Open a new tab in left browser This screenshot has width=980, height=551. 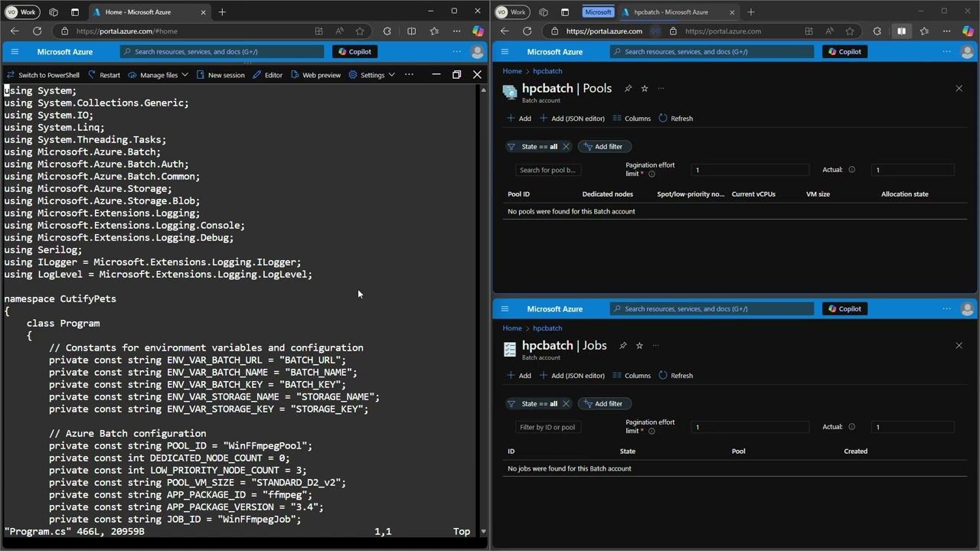[x=222, y=11]
